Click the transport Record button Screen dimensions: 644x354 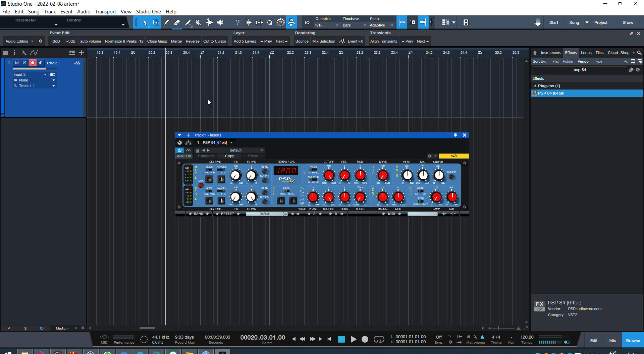tap(365, 339)
